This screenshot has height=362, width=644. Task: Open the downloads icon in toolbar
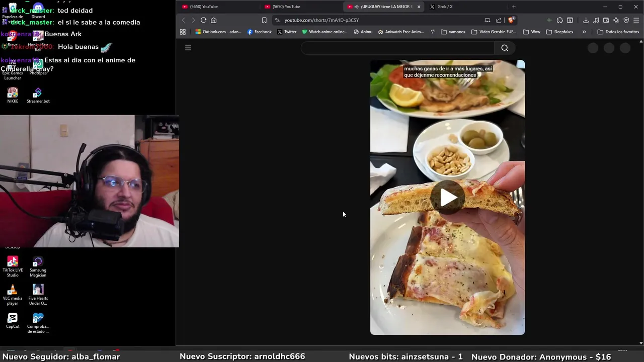pos(586,20)
